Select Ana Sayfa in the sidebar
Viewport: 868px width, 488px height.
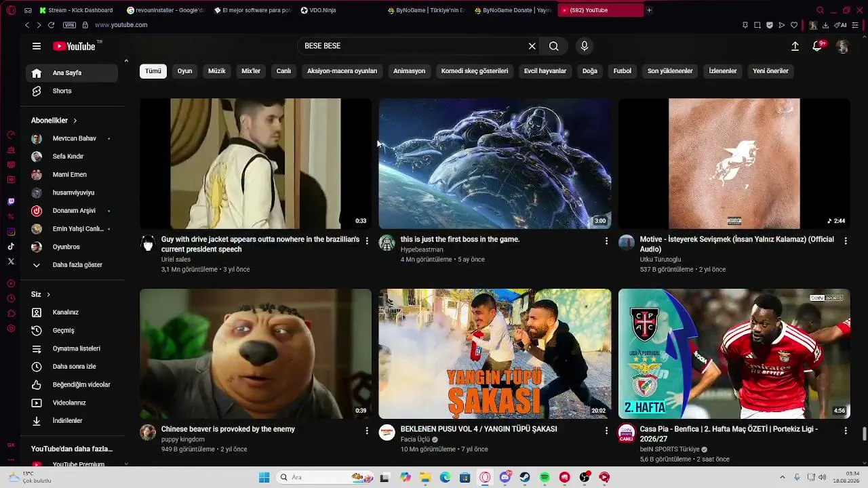click(72, 73)
